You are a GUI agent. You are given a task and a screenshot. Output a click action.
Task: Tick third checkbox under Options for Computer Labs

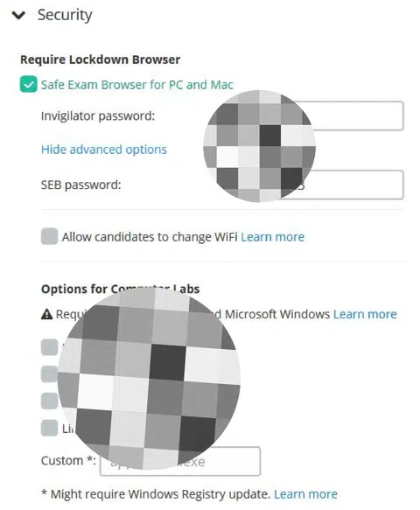[x=50, y=401]
